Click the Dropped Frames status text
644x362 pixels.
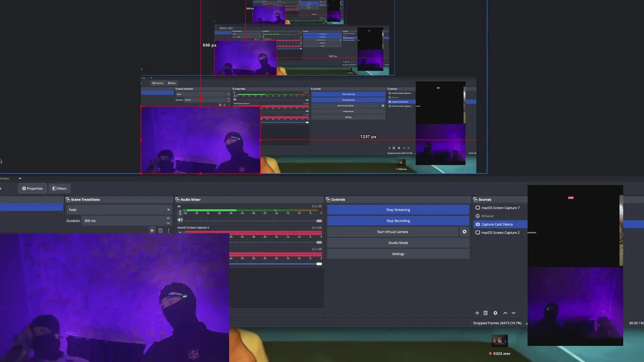click(498, 323)
